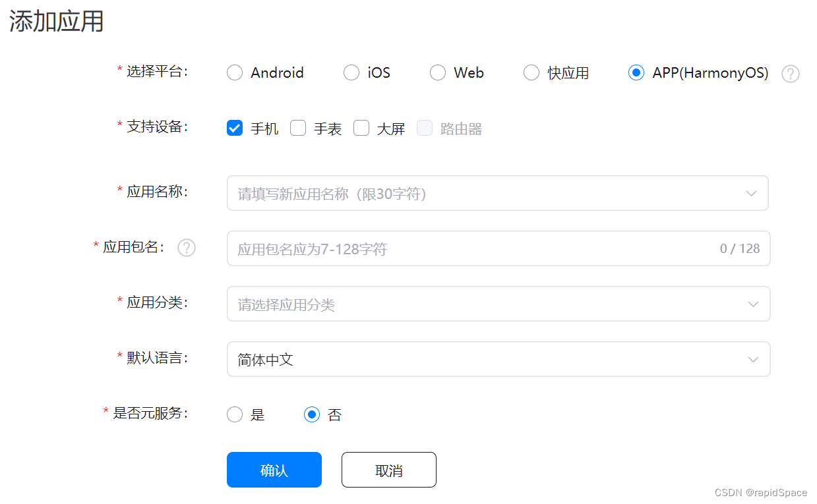
Task: Expand the 应用名称 dropdown arrow
Action: tap(751, 193)
